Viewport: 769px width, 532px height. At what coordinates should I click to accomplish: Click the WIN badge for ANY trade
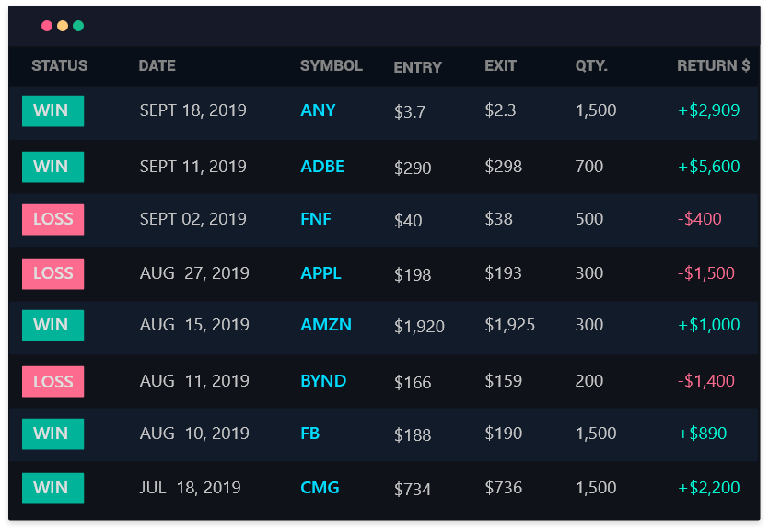click(x=52, y=110)
